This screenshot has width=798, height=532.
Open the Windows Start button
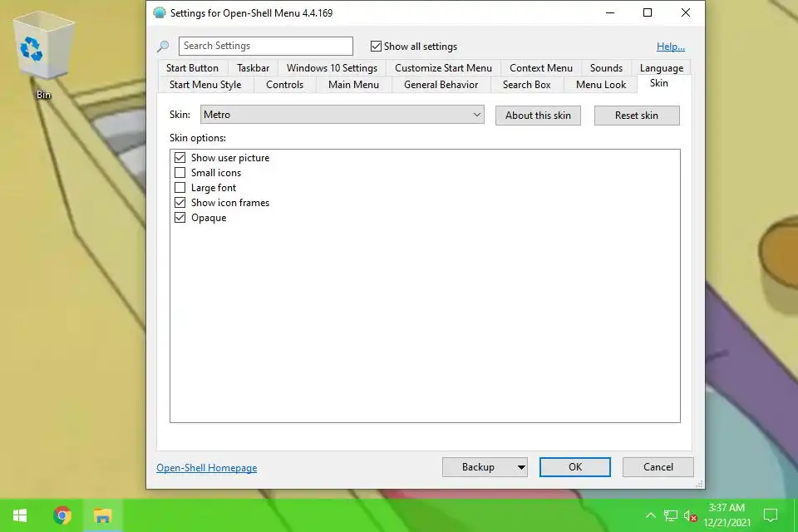(19, 515)
